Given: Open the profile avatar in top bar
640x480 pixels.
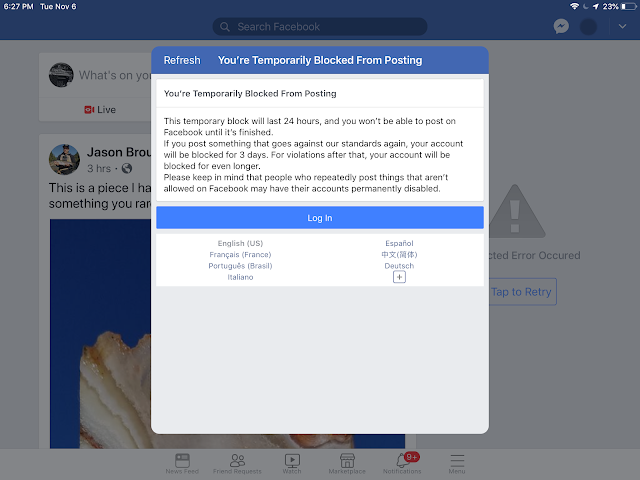Looking at the screenshot, I should (x=588, y=27).
